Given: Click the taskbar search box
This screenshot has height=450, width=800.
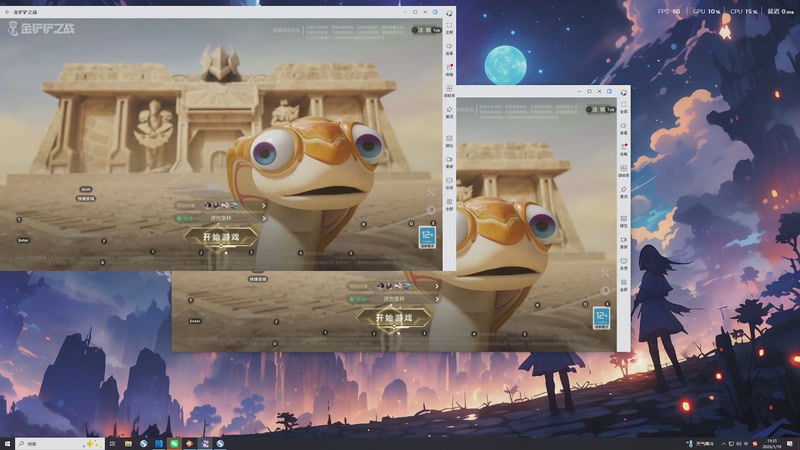Looking at the screenshot, I should click(x=60, y=444).
